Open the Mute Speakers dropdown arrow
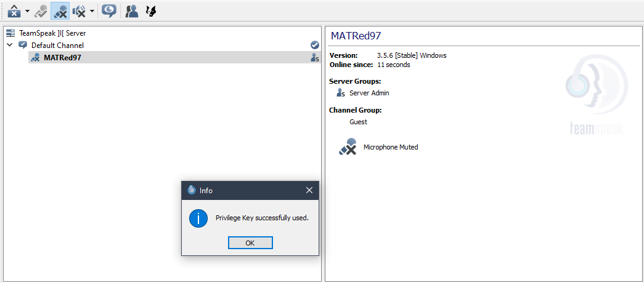This screenshot has height=283, width=644. (92, 11)
